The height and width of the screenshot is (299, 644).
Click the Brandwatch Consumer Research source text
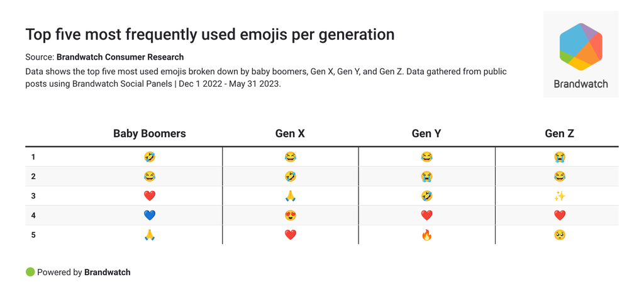pos(120,57)
